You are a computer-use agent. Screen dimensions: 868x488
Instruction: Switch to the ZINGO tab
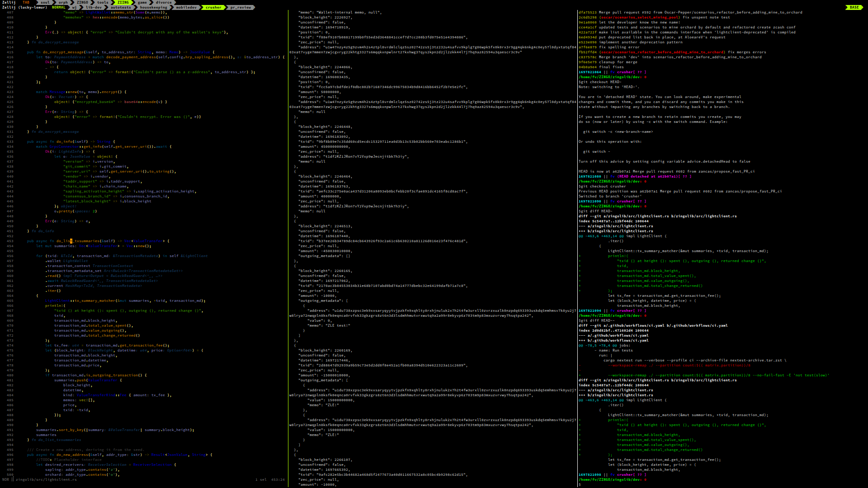pos(82,2)
